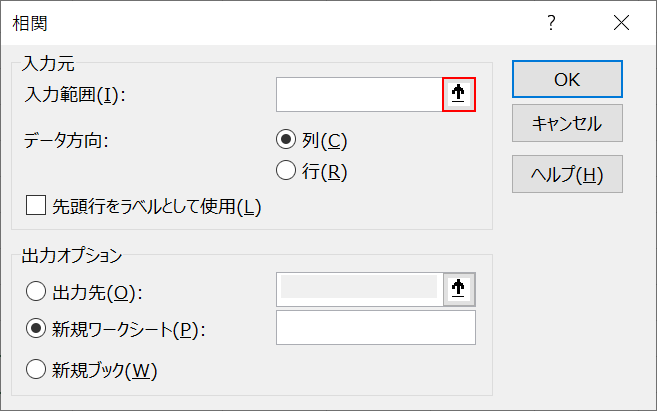Click the データ方向 label

(66, 140)
